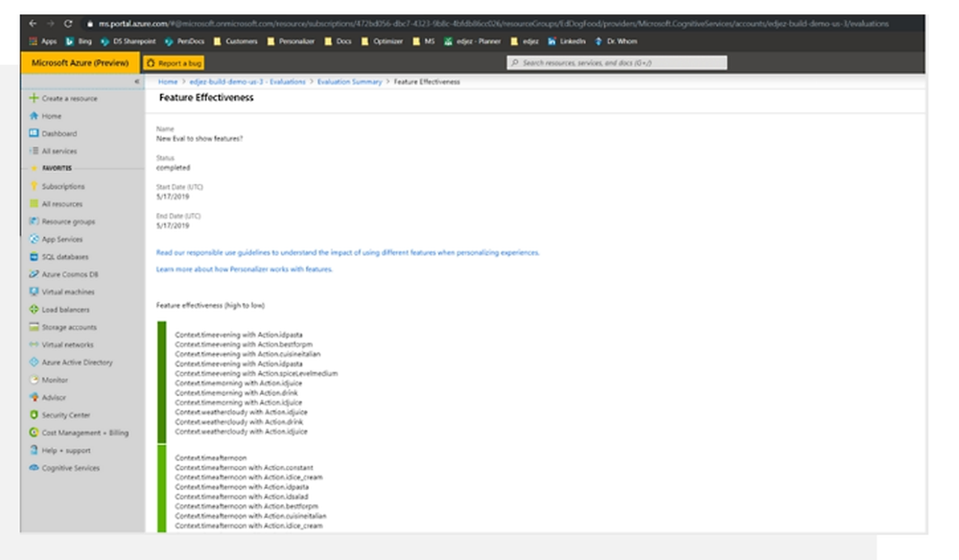
Task: Open Azure Cosmos DB in sidebar
Action: coord(63,274)
